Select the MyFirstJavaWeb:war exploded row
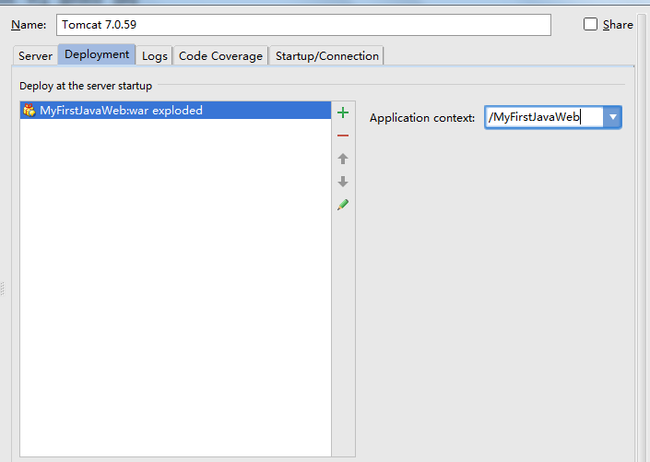This screenshot has height=462, width=650. point(175,110)
